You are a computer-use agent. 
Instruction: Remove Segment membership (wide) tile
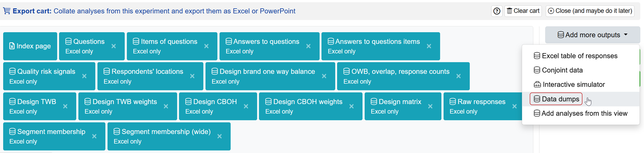219,136
